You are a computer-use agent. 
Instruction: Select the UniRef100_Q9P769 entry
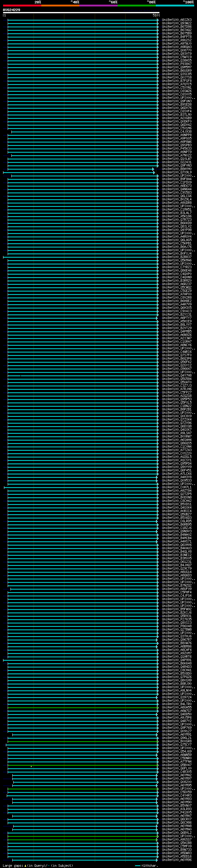click(x=177, y=728)
